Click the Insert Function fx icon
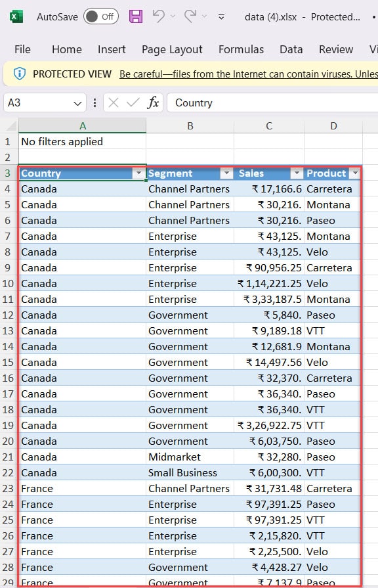Image resolution: width=378 pixels, height=588 pixels. click(153, 102)
